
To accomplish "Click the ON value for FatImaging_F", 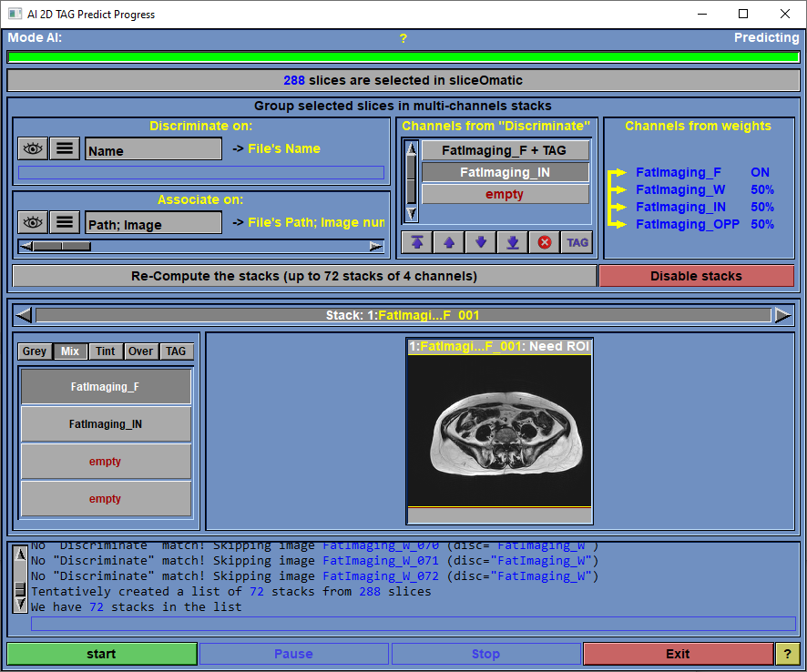I will 760,172.
